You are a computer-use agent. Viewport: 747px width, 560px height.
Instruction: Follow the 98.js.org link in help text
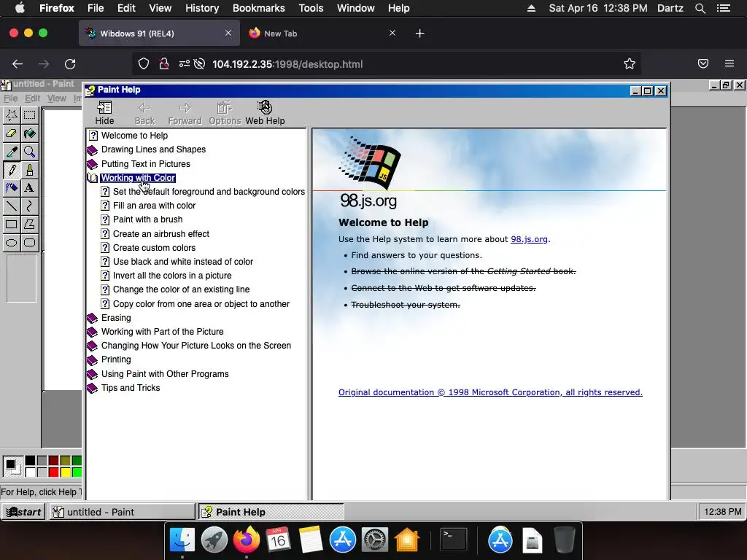click(529, 239)
